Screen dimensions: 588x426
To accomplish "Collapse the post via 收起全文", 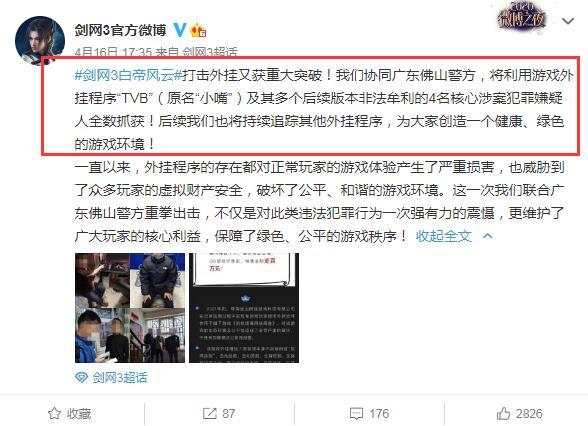I will pos(443,236).
